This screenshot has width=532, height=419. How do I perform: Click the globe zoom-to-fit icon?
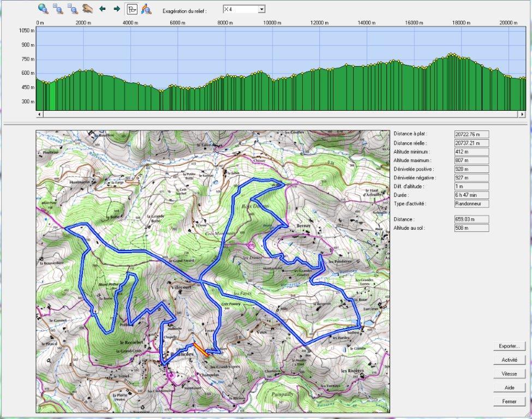43,9
